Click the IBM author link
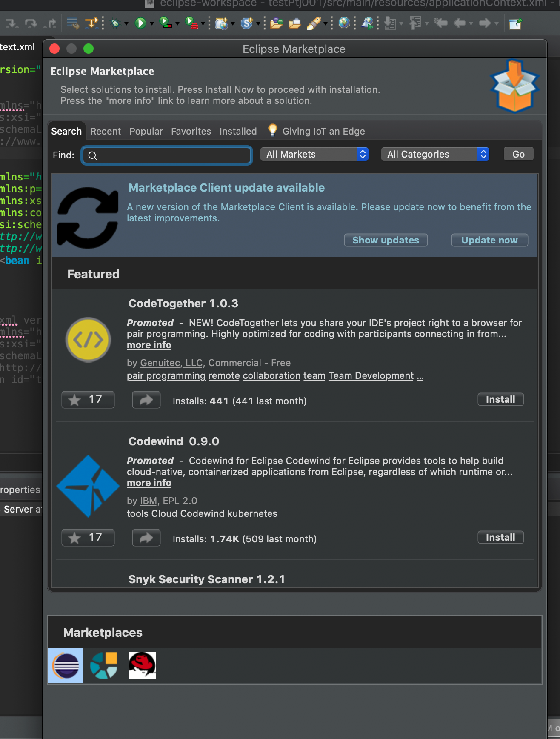The image size is (560, 739). [x=149, y=501]
